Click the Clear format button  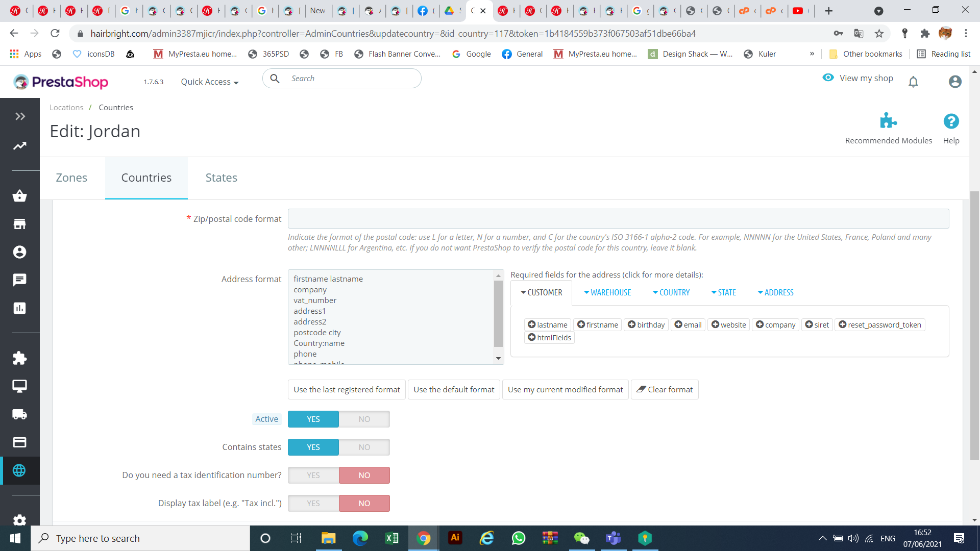(665, 389)
